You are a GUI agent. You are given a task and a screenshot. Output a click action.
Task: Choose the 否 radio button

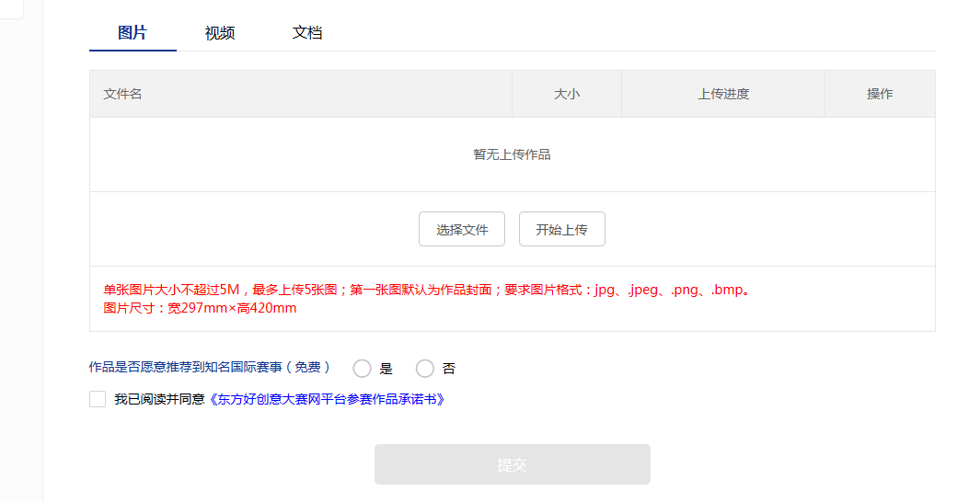pos(425,369)
